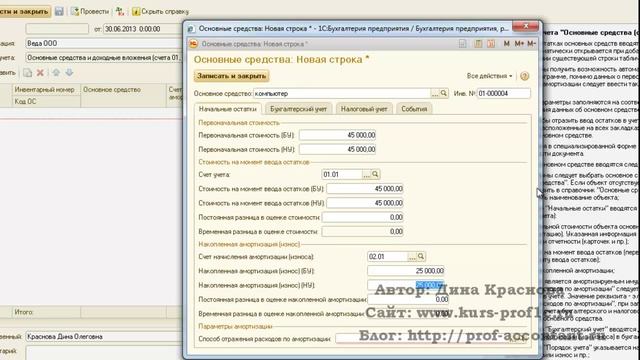The width and height of the screenshot is (640, 360).
Task: Click date field 30.06.2013 in background document
Action: (x=143, y=29)
